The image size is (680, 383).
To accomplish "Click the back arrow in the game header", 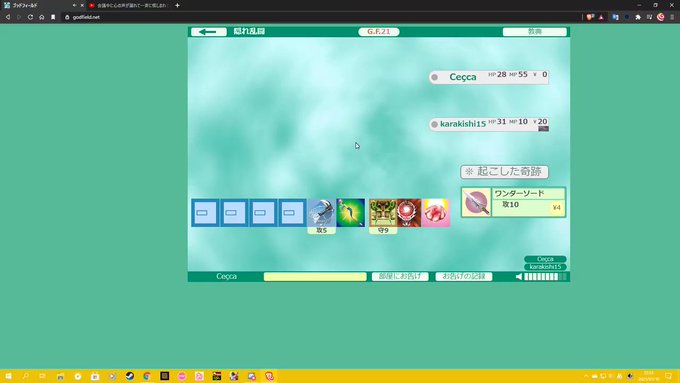I will [209, 32].
